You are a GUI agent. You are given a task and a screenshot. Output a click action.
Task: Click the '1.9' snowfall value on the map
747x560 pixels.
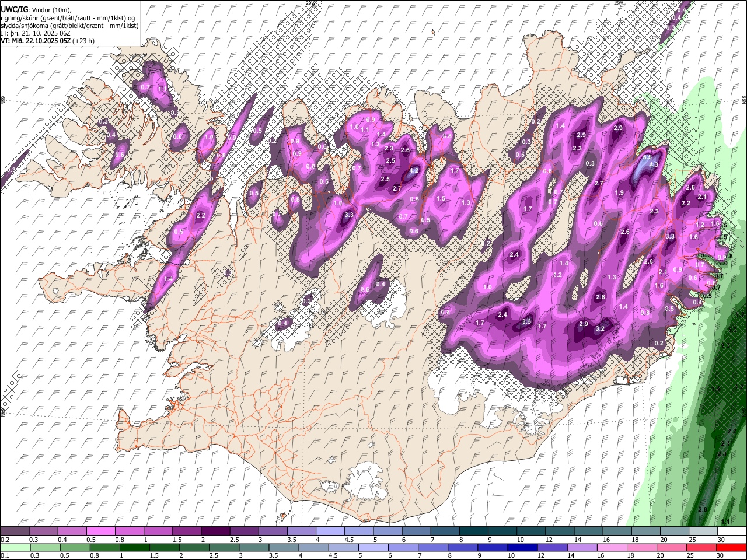[x=619, y=192]
